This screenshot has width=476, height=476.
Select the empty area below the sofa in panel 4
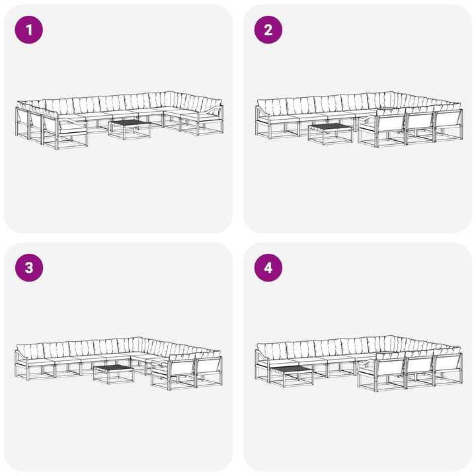(x=358, y=430)
